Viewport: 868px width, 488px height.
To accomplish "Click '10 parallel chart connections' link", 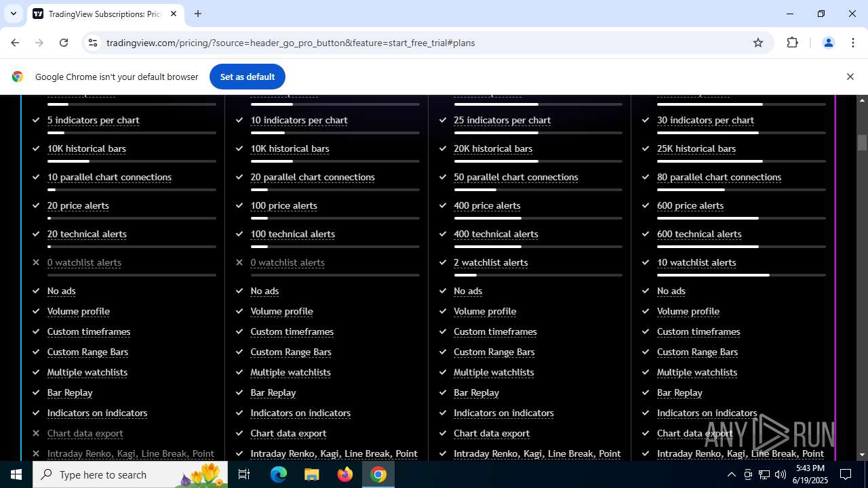I will (x=109, y=177).
